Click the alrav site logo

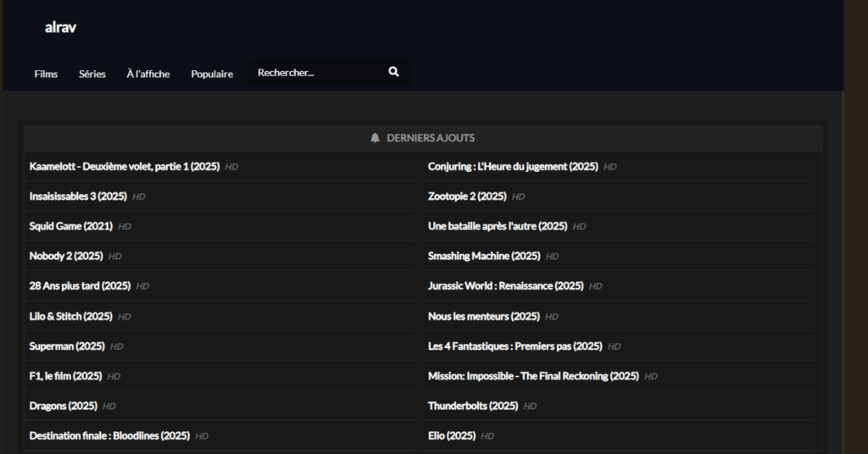(x=61, y=27)
